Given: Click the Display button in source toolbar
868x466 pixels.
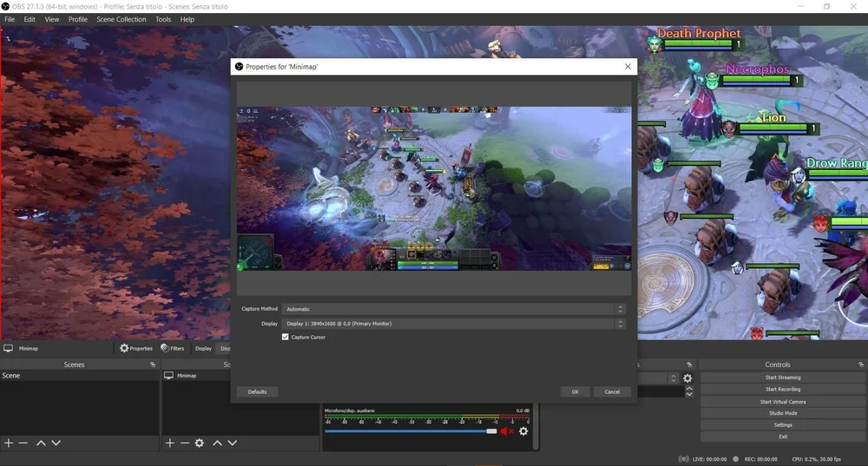Looking at the screenshot, I should 203,348.
